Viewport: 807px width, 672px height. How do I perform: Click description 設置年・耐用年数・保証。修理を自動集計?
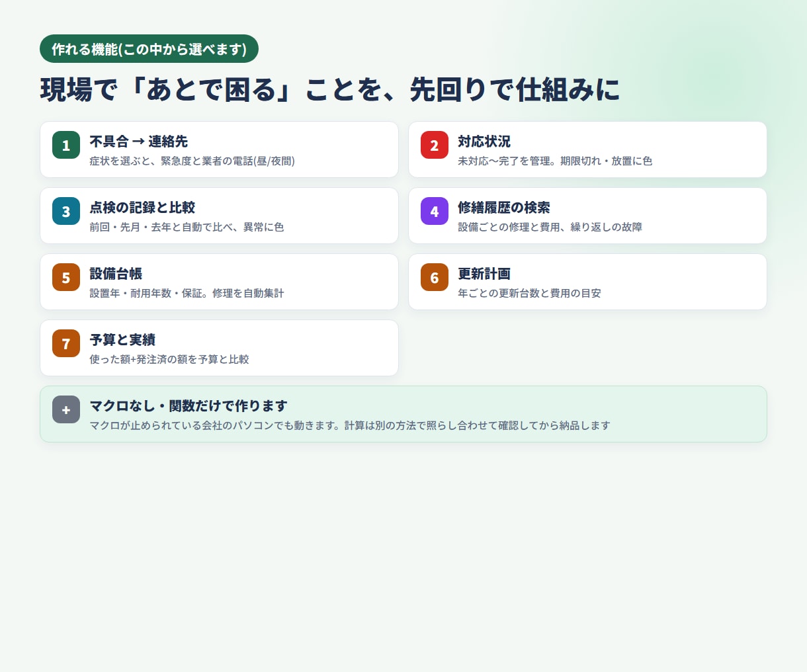point(187,293)
